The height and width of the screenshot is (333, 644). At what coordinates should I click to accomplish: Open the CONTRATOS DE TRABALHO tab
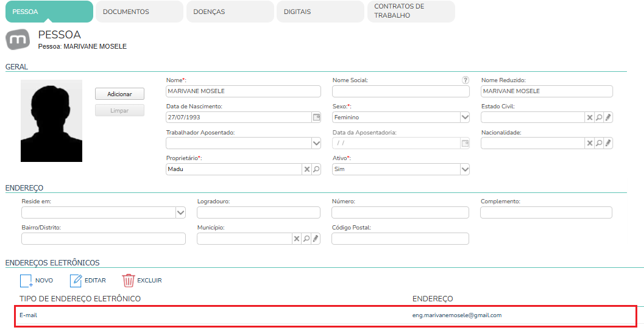click(x=411, y=12)
